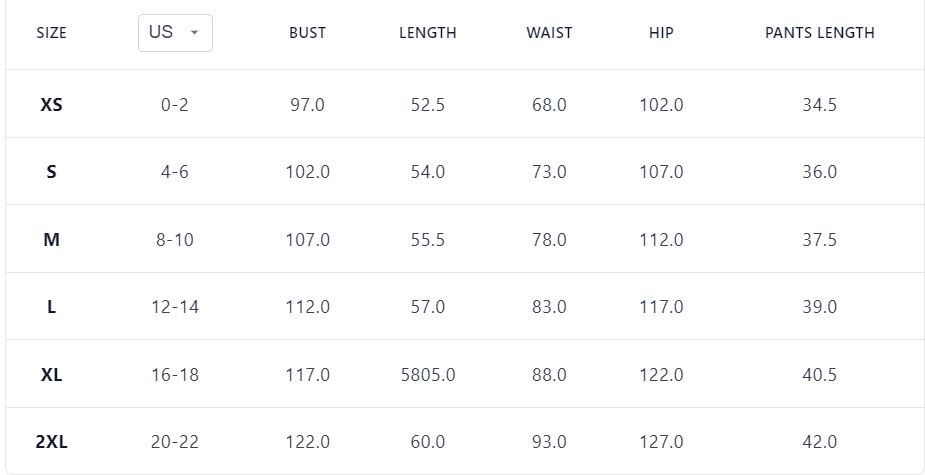Select the M size row label
The width and height of the screenshot is (925, 475).
51,240
